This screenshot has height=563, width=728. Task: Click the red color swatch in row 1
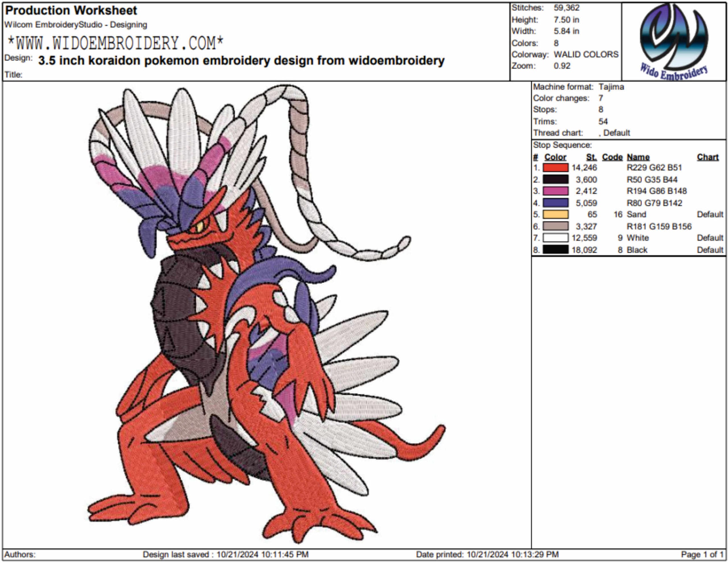click(555, 167)
